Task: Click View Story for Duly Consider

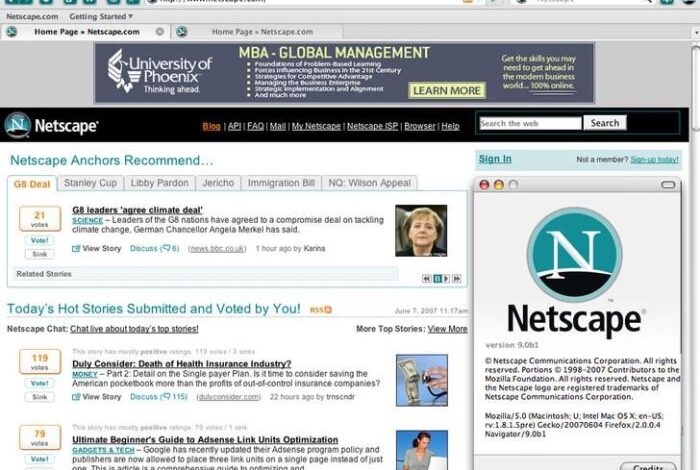Action: (97, 397)
